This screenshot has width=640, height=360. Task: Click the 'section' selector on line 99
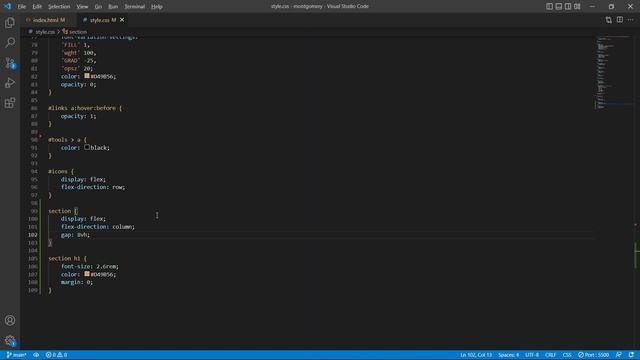point(60,211)
